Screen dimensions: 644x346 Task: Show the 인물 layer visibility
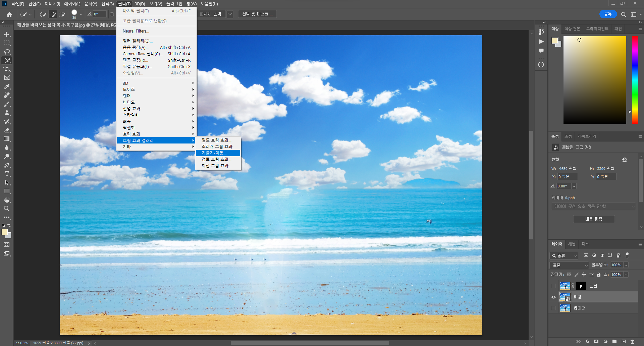(x=553, y=286)
